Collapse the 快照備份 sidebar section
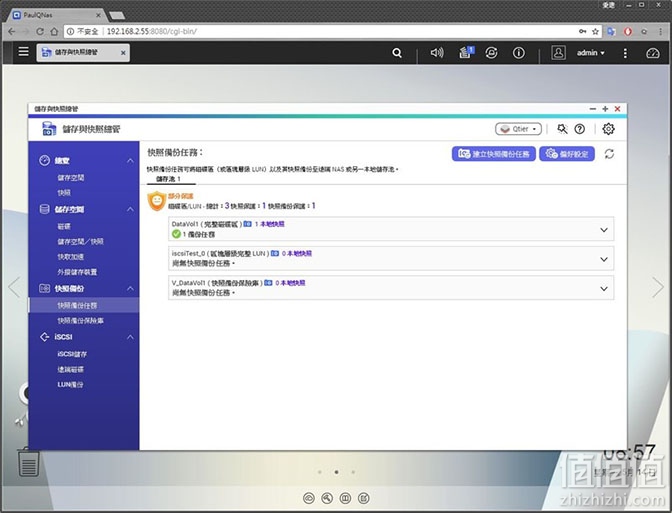Viewport: 672px width, 513px height. (130, 289)
